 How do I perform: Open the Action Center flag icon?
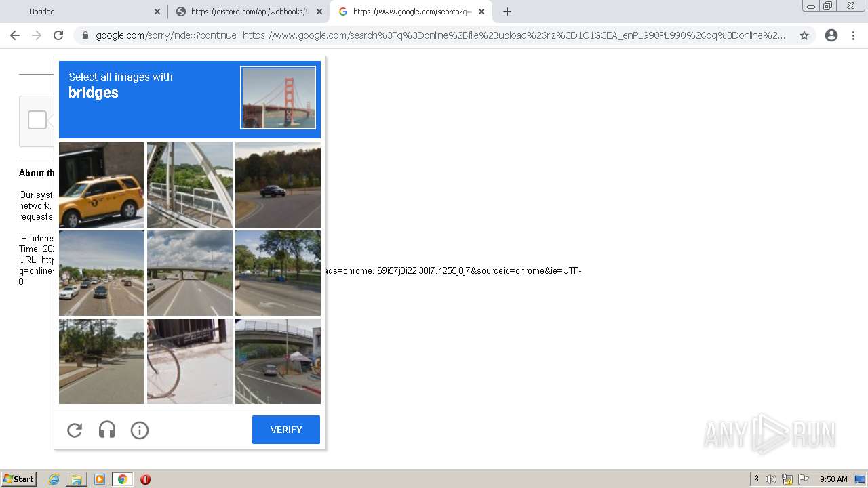point(804,479)
